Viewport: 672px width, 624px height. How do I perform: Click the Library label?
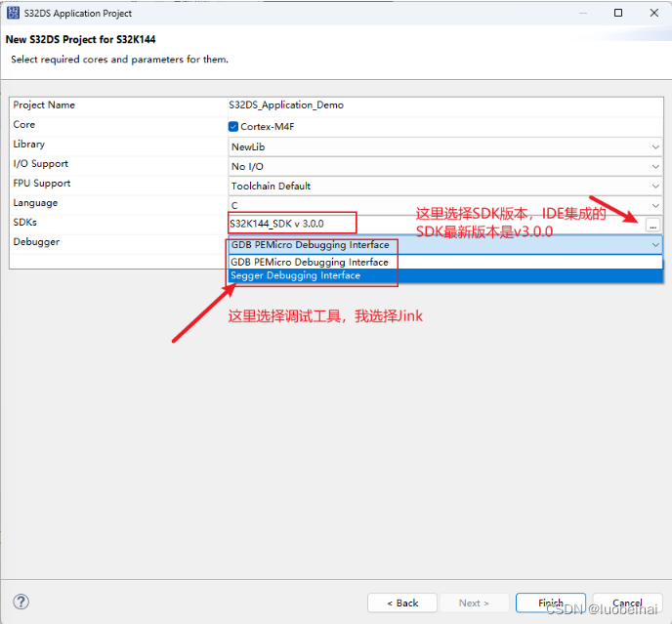tap(28, 144)
